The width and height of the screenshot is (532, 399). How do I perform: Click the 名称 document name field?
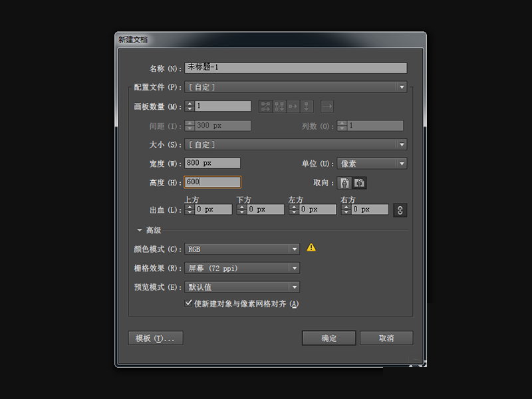[295, 68]
